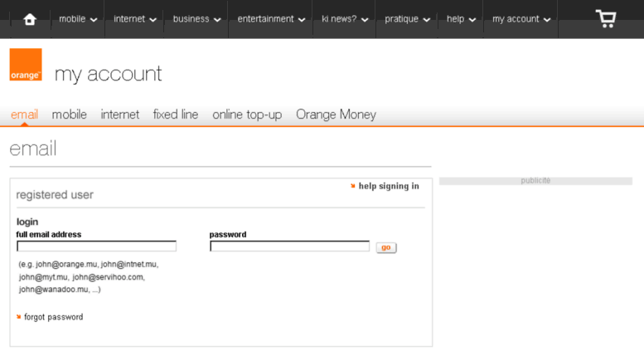
Task: Open the fixed line tab
Action: click(176, 115)
